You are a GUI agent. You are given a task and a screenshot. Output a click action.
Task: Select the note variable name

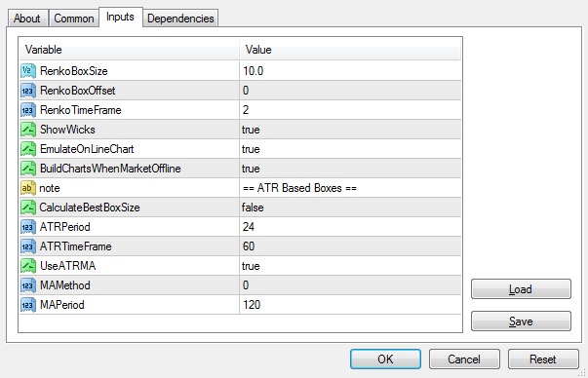pyautogui.click(x=50, y=188)
